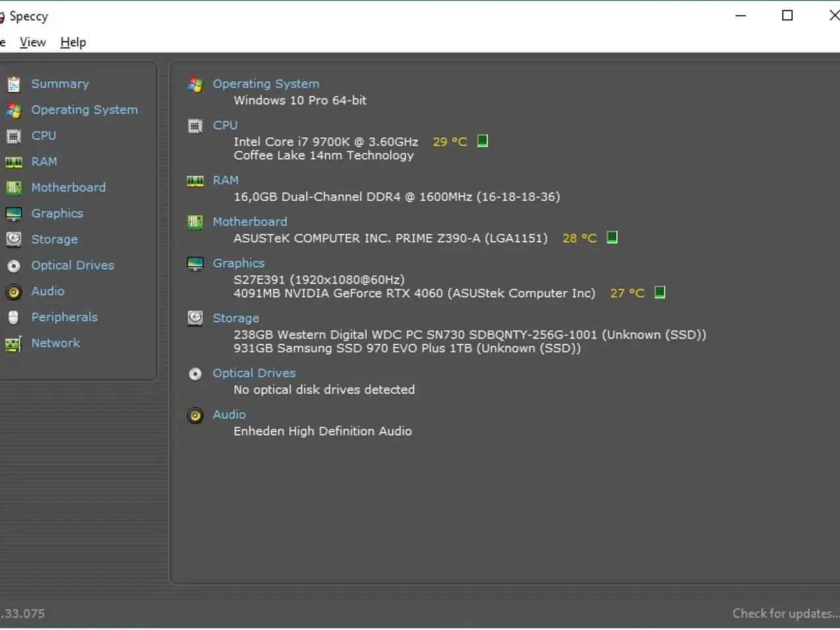Click the Motherboard icon in sidebar

pos(13,188)
